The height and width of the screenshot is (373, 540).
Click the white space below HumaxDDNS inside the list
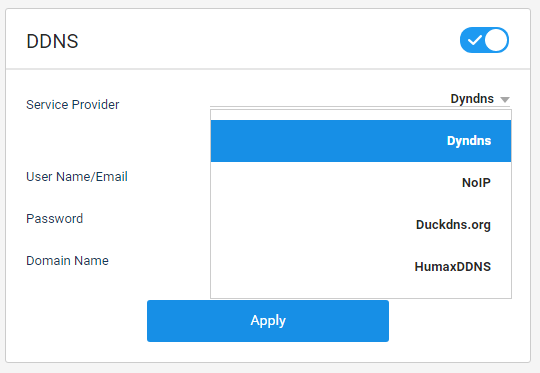[x=361, y=293]
